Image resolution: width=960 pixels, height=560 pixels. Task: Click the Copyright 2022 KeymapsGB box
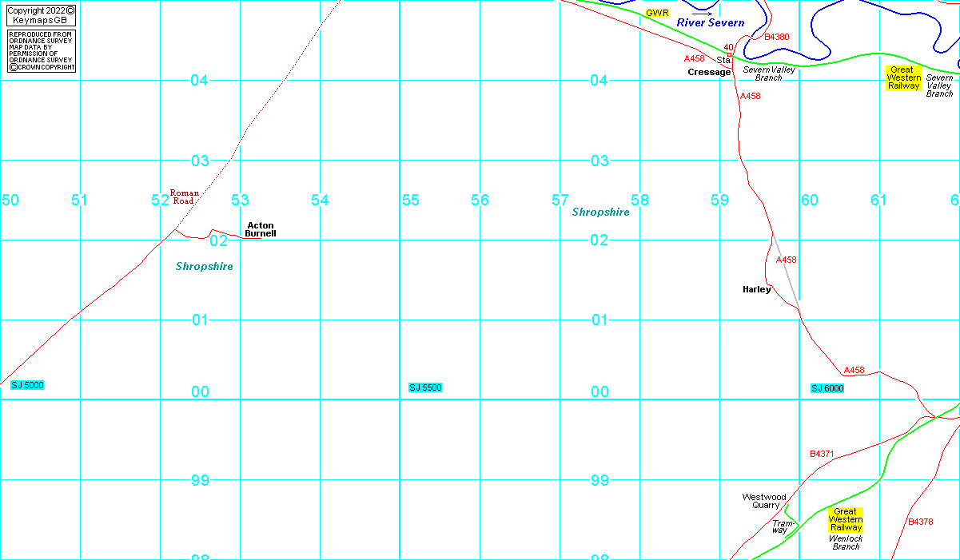click(42, 14)
